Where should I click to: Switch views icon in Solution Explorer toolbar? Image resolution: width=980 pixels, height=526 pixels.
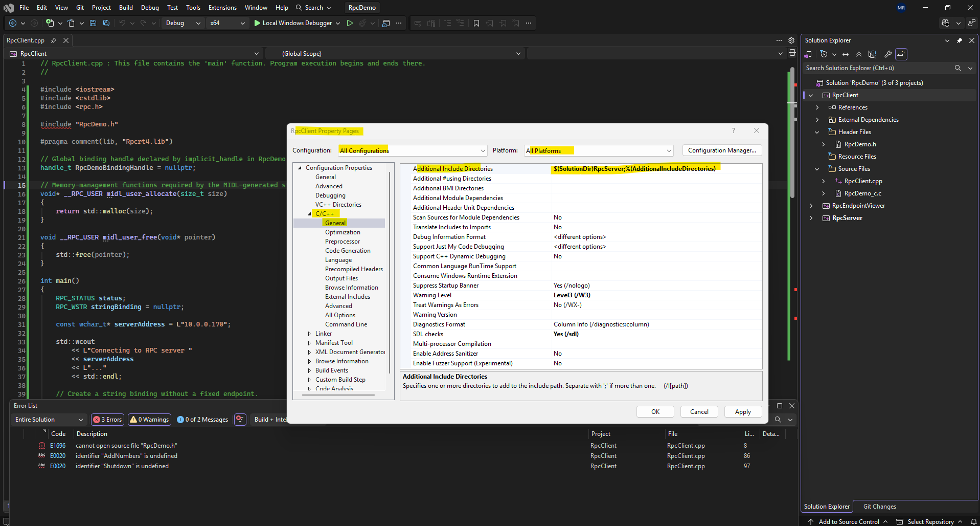tap(808, 54)
